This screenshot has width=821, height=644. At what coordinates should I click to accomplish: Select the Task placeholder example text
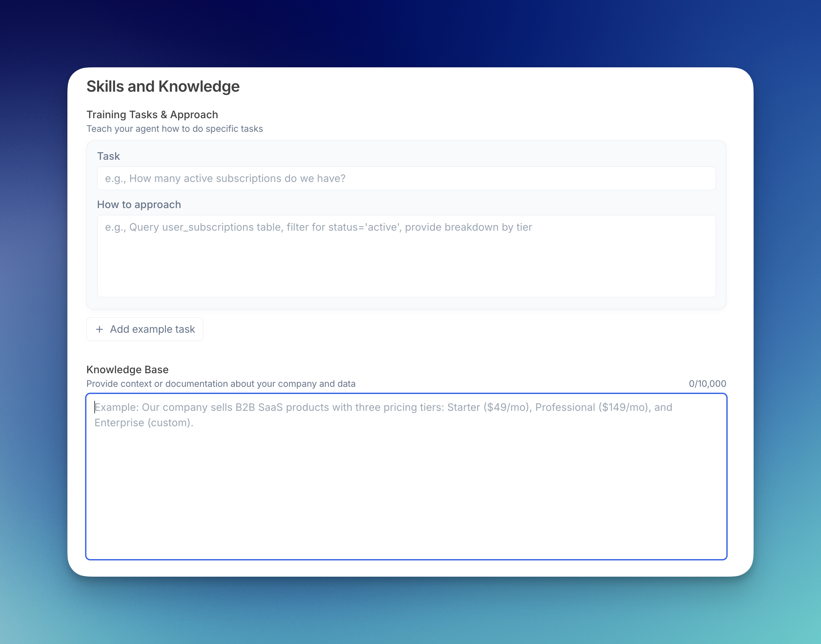point(225,178)
